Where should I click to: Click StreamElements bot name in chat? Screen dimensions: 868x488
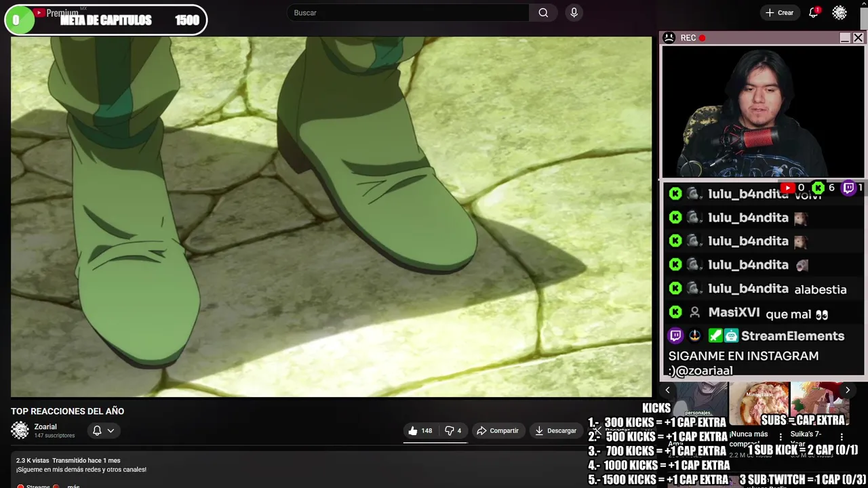(792, 335)
